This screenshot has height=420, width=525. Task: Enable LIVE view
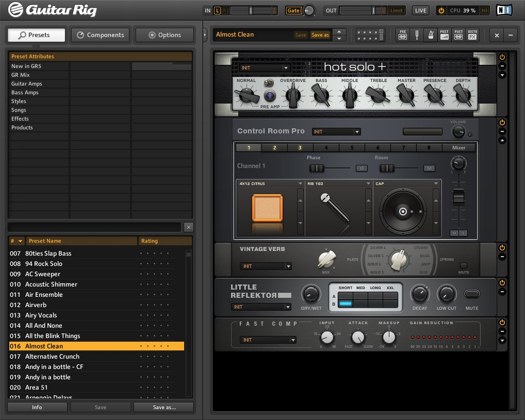tap(420, 11)
